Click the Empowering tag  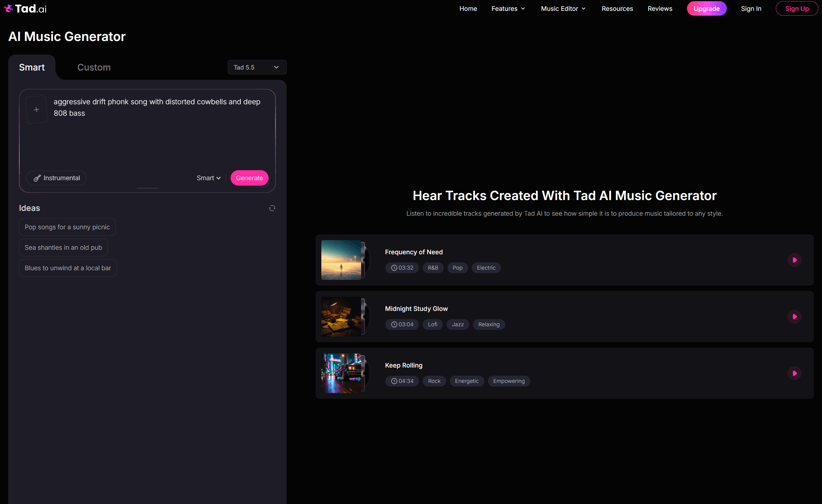(509, 381)
